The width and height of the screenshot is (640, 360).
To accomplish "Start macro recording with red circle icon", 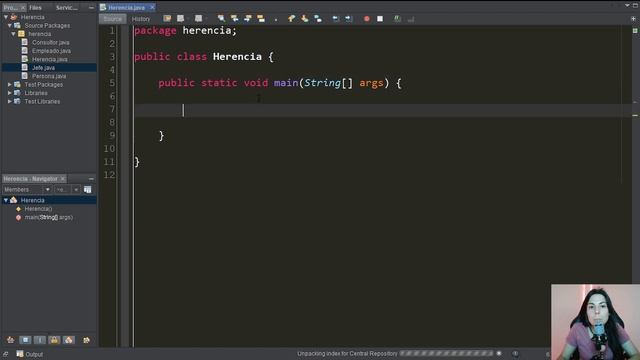I will pos(367,18).
